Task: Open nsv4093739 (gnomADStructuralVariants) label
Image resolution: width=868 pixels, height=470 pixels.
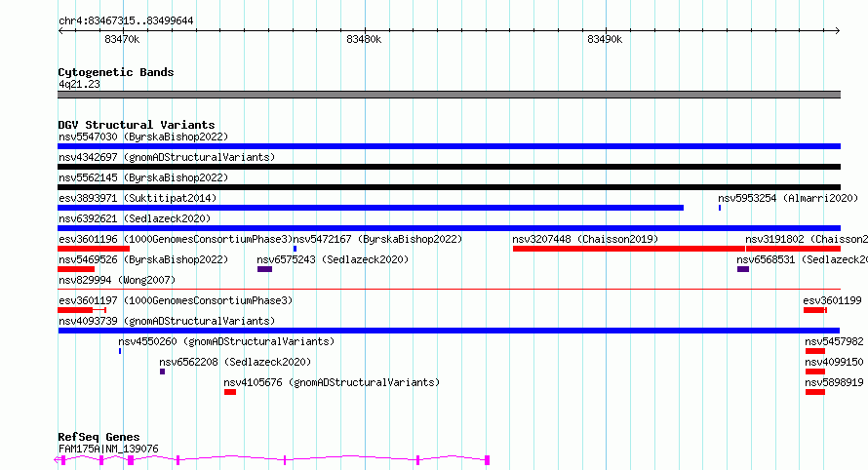Action: coord(167,321)
